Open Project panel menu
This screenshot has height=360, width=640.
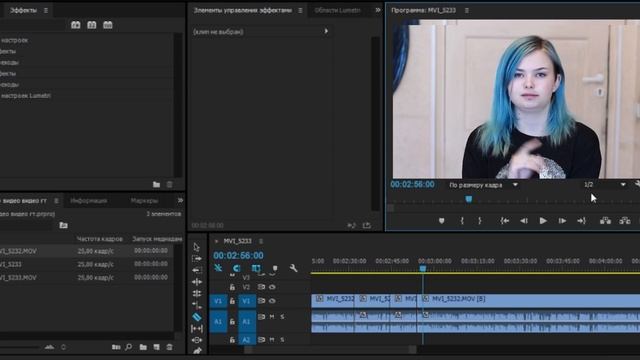56,201
